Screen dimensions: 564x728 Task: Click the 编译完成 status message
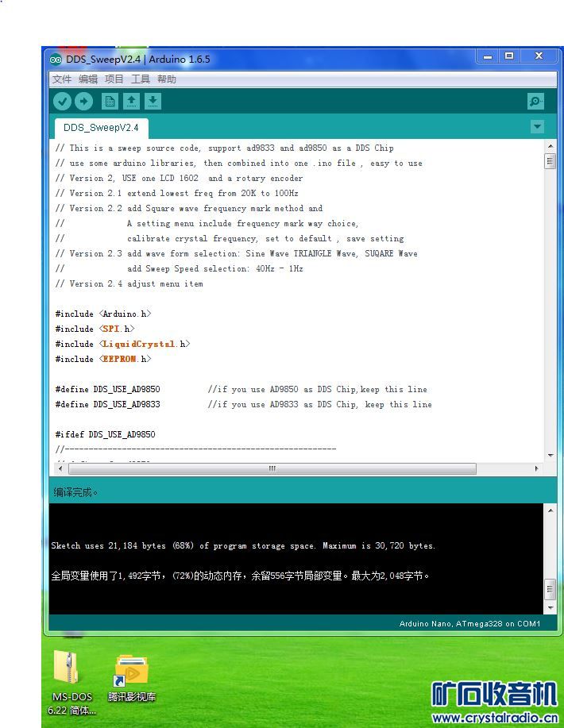click(75, 492)
